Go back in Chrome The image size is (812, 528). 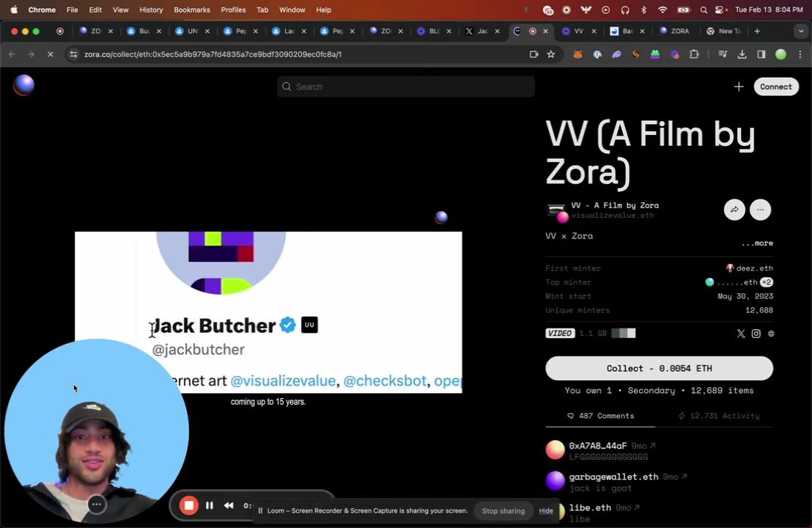tap(12, 54)
